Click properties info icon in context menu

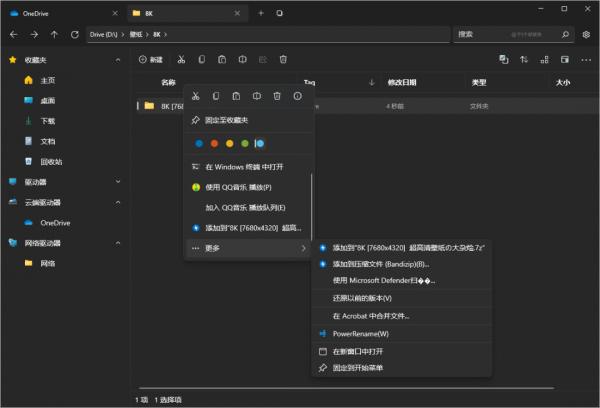pyautogui.click(x=297, y=96)
